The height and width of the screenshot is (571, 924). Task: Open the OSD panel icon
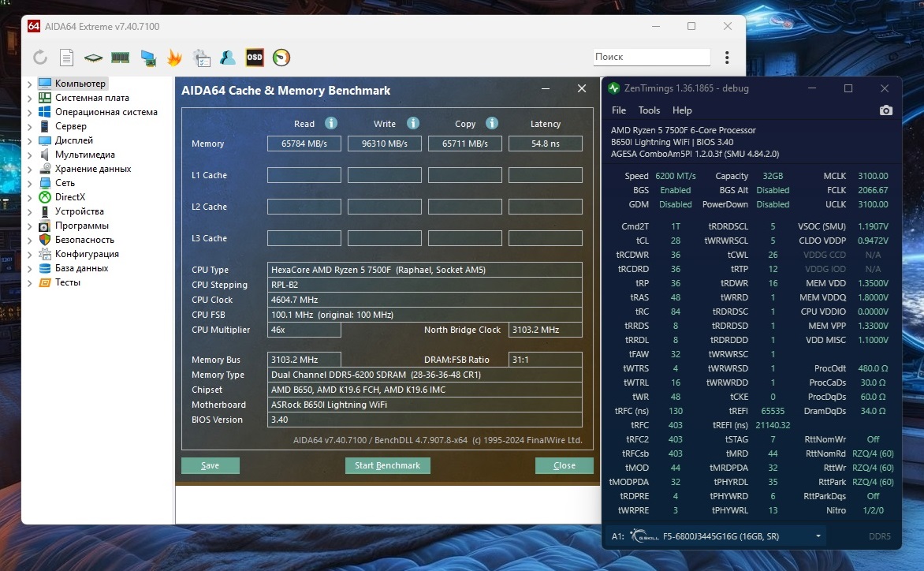(255, 57)
